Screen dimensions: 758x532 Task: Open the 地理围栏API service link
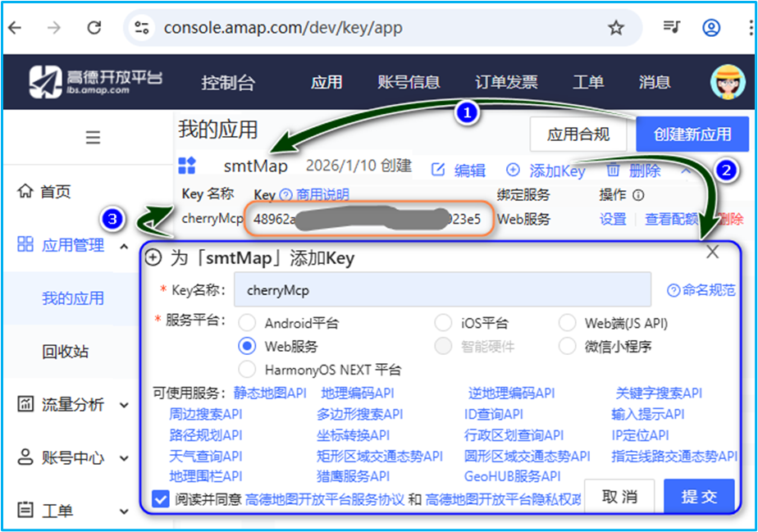206,476
